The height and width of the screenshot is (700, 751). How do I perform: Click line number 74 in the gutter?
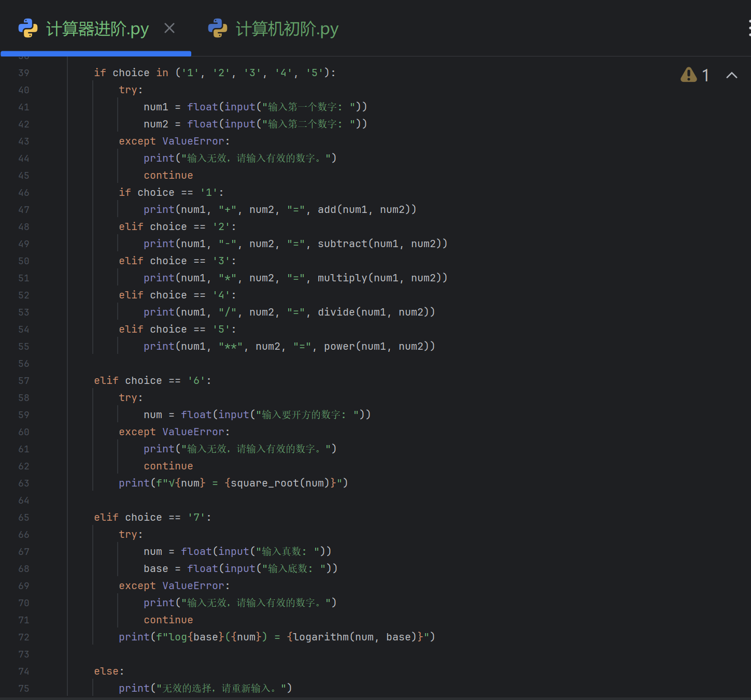(24, 672)
